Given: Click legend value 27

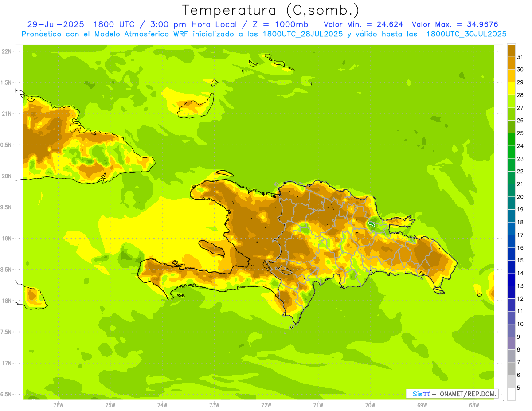Looking at the screenshot, I should tap(520, 108).
